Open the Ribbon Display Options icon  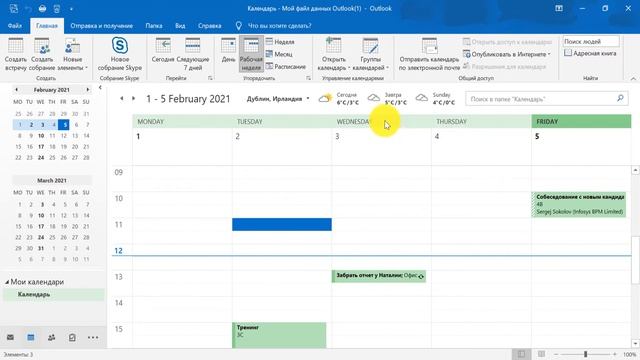tap(559, 8)
